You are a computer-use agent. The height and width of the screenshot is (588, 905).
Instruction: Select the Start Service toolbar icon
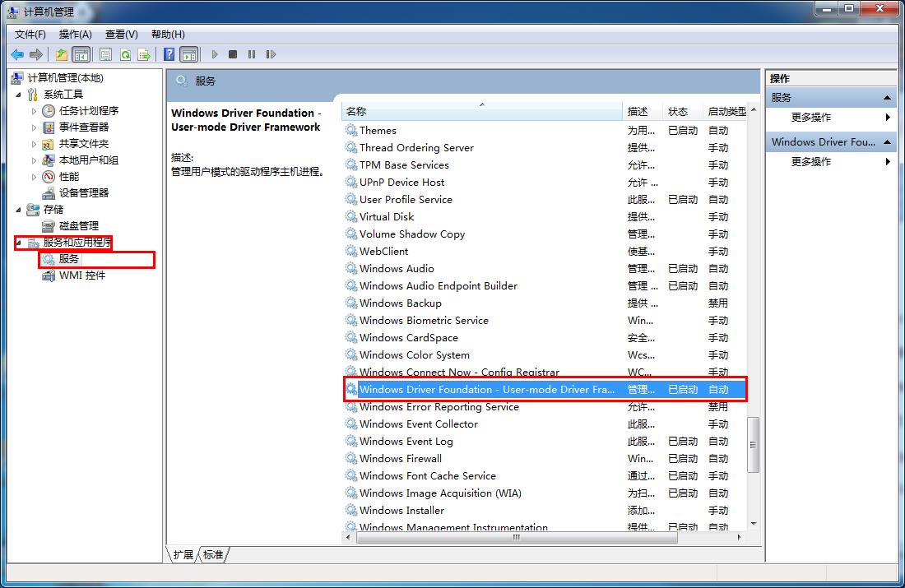pyautogui.click(x=214, y=54)
